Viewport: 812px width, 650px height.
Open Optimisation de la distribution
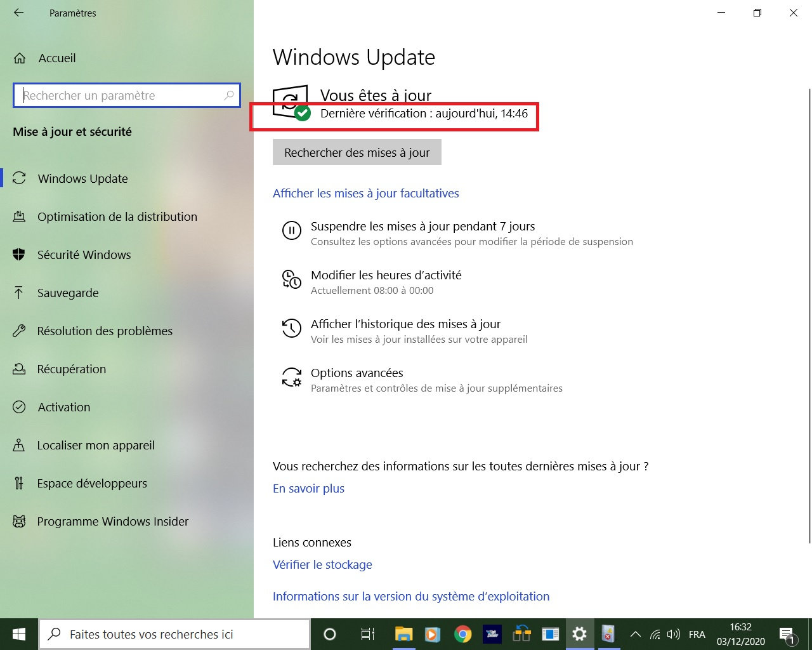pyautogui.click(x=117, y=217)
